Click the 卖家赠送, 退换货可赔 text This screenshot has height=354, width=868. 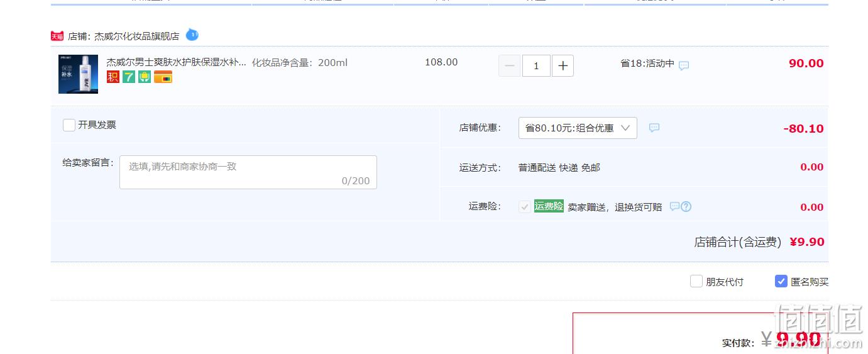pyautogui.click(x=615, y=207)
